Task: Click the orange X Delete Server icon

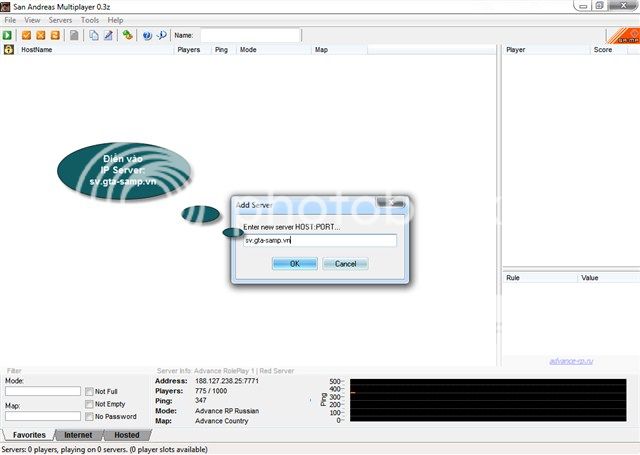Action: click(x=41, y=35)
